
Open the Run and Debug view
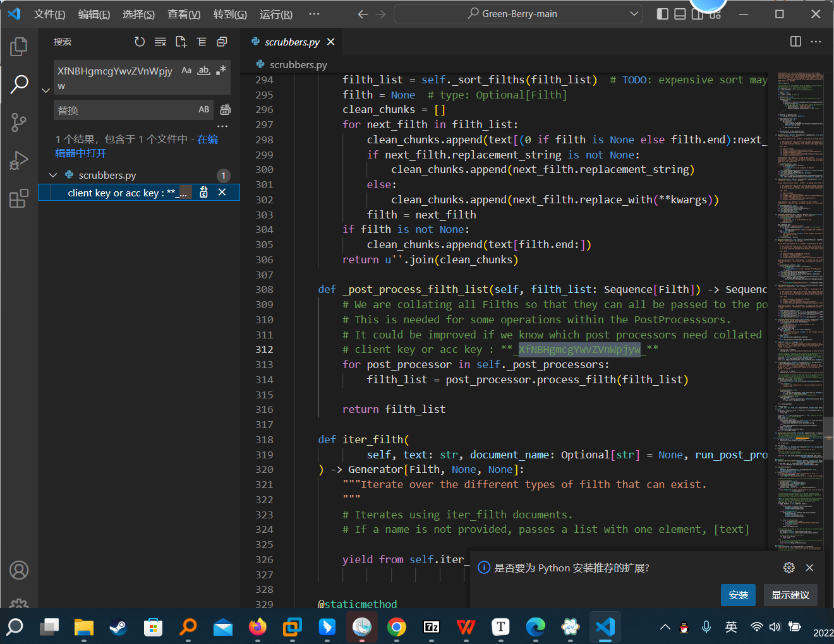[19, 160]
